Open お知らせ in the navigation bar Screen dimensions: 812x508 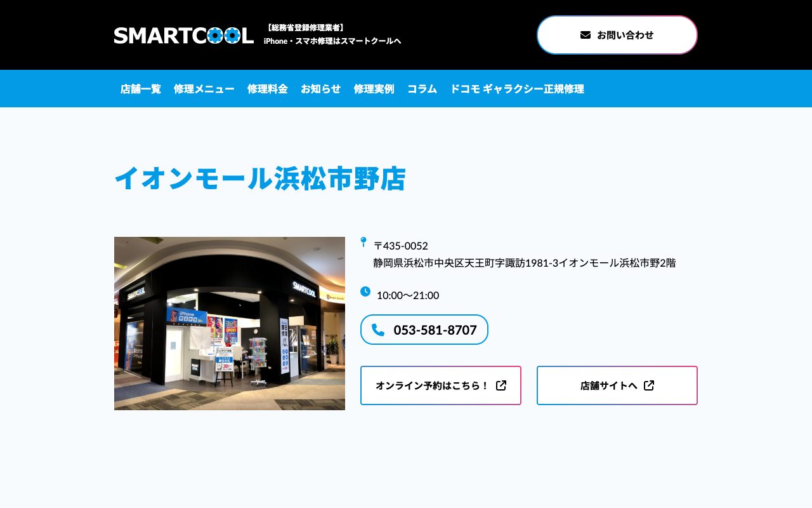point(321,89)
